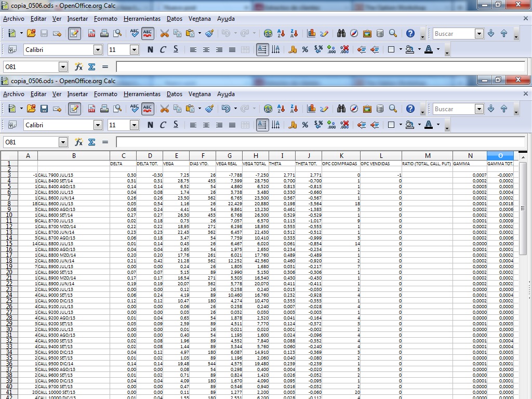The width and height of the screenshot is (532, 399).
Task: Click Find & Replace binoculars in lower window
Action: [341, 109]
